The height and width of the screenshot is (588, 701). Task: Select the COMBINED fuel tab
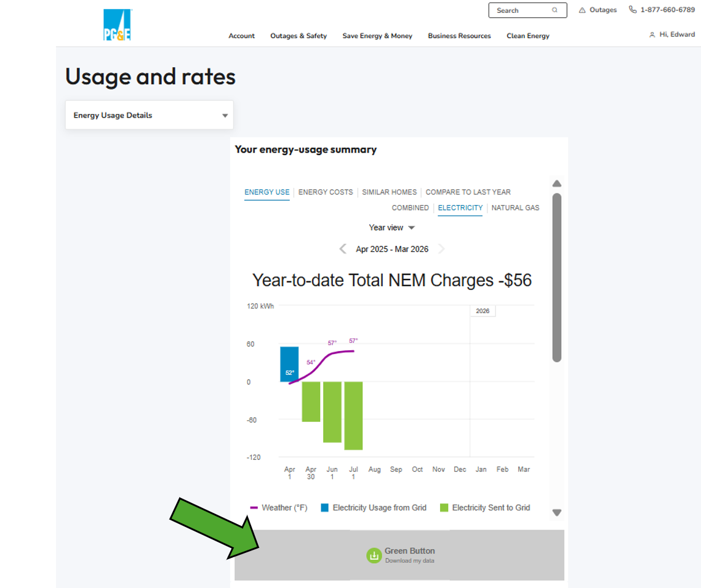(x=410, y=208)
